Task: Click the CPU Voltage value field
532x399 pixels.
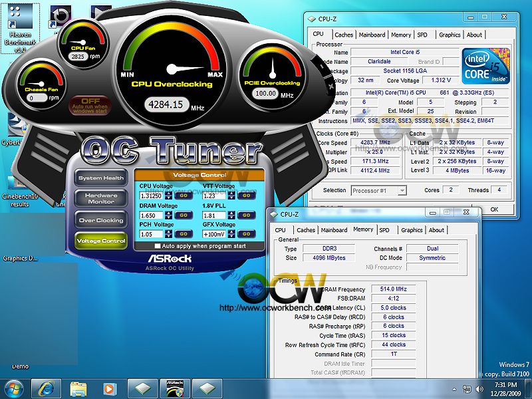Action: pos(152,196)
